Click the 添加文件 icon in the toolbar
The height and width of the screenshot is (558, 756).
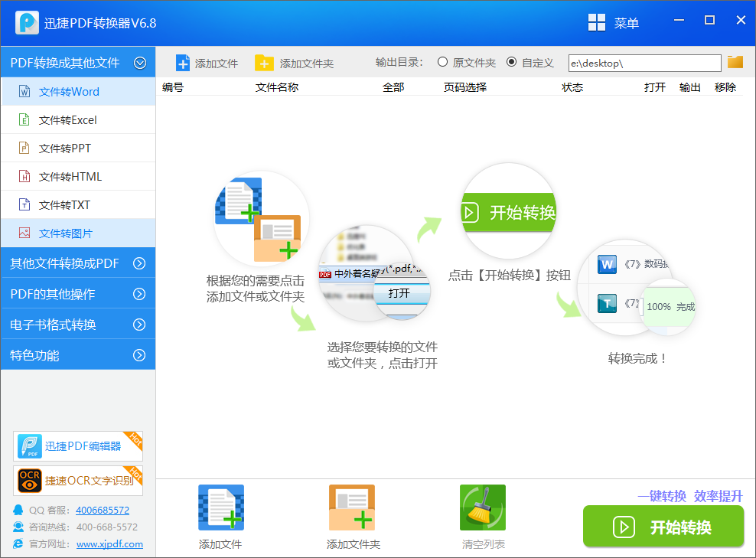207,63
